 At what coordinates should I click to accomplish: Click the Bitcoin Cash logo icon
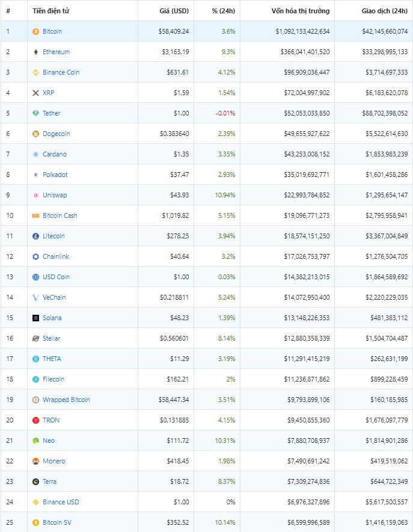click(x=35, y=215)
